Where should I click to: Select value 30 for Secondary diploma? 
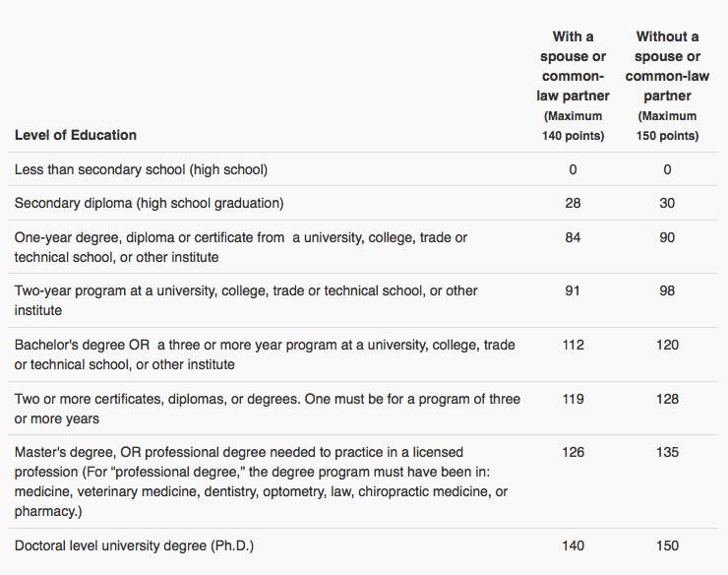(667, 203)
